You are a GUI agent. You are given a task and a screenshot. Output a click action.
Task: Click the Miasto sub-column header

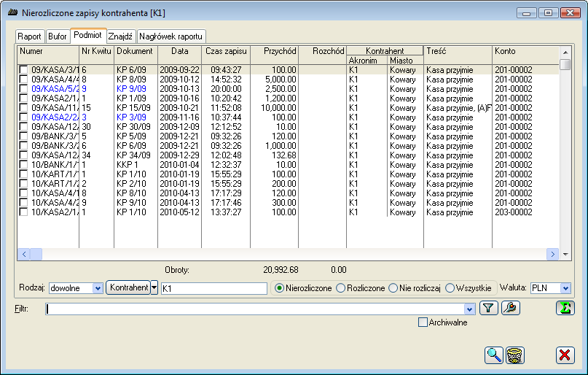(405, 60)
